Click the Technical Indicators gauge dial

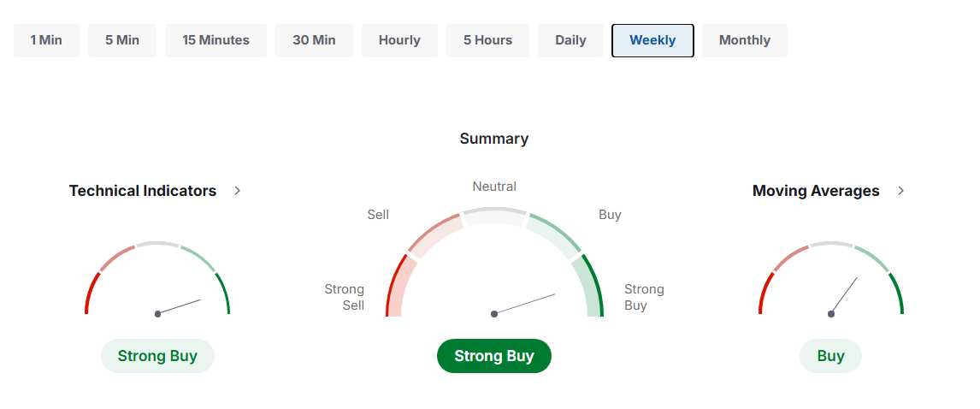pos(157,282)
